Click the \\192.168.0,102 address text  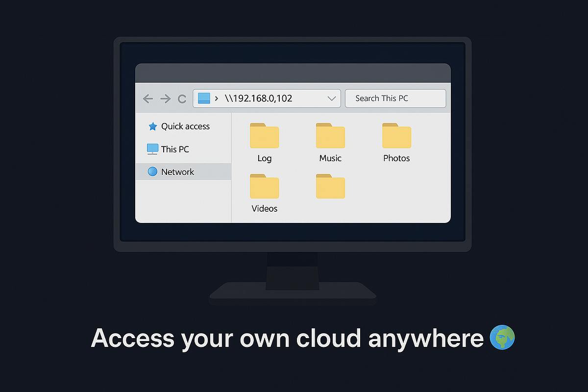[x=258, y=98]
